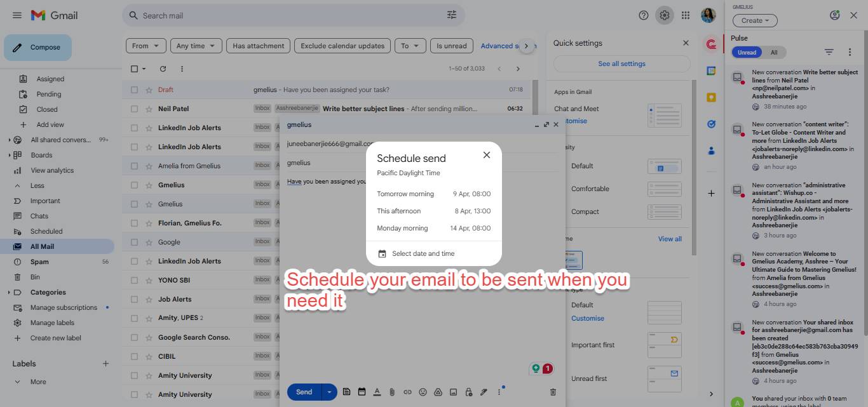Tick the select-all checkbox above the email list
Image resolution: width=868 pixels, height=407 pixels.
[135, 68]
